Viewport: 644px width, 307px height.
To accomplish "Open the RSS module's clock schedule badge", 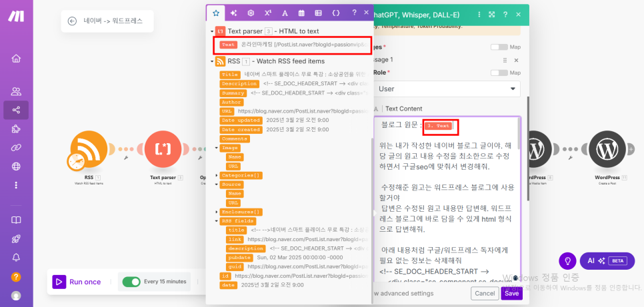I will pyautogui.click(x=77, y=161).
